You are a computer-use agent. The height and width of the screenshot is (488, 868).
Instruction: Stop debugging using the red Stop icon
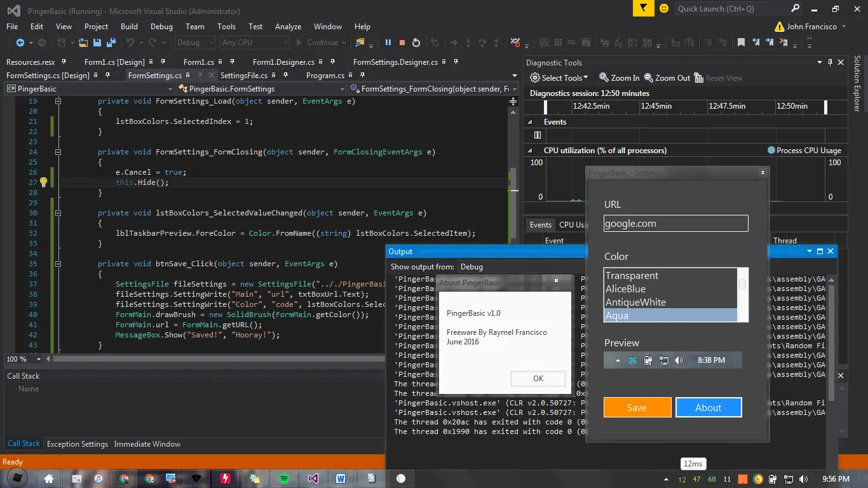(401, 42)
